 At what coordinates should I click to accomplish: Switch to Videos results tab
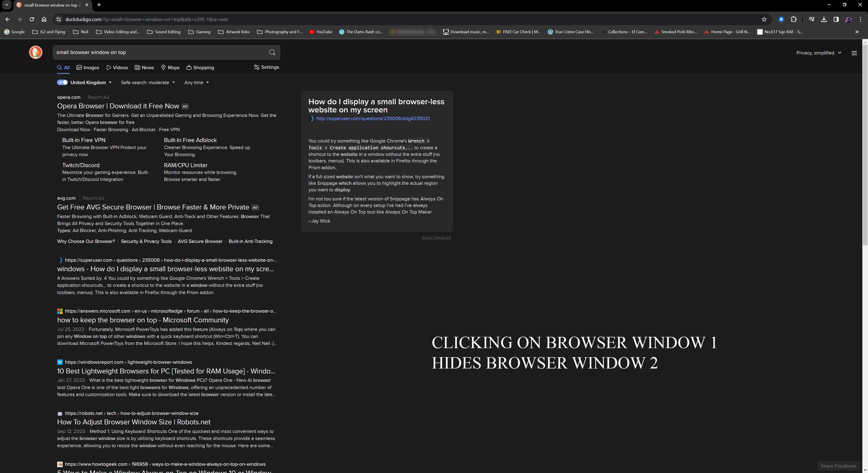click(x=117, y=67)
